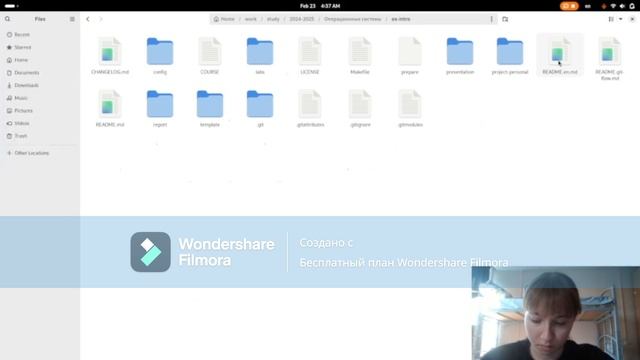Select the README.en.md file
Screen dimensions: 640x360
(560, 56)
